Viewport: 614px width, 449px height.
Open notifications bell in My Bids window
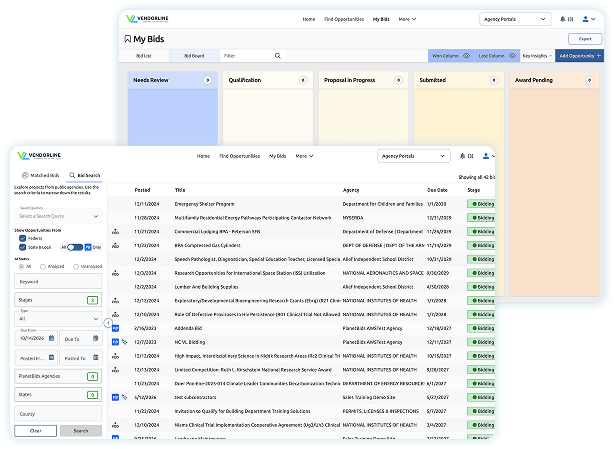[562, 19]
